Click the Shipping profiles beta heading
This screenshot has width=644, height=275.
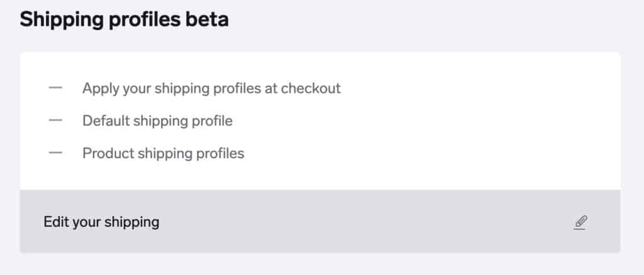tap(124, 19)
